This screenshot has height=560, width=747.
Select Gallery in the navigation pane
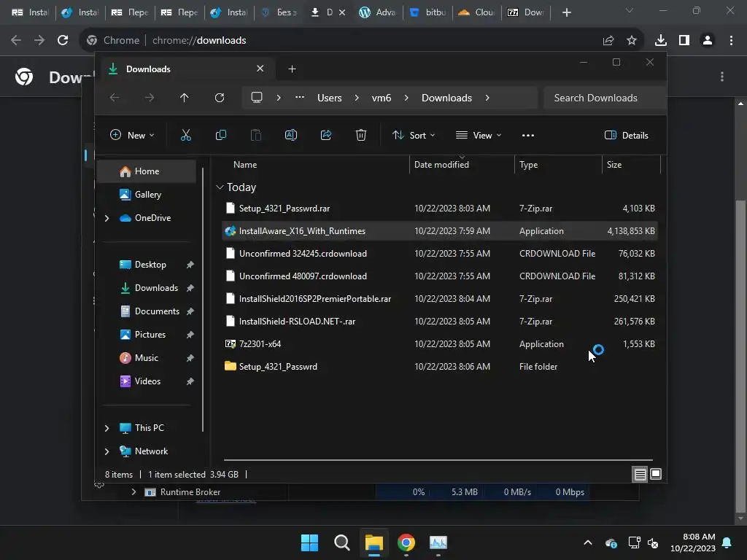pos(147,195)
